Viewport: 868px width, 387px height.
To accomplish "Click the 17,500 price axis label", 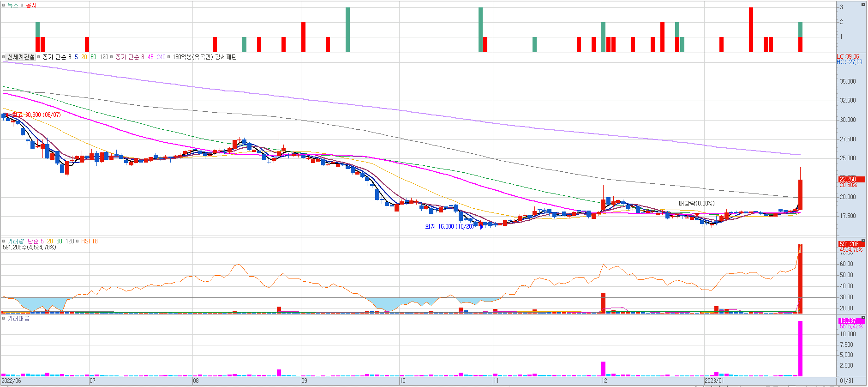I will [x=848, y=216].
